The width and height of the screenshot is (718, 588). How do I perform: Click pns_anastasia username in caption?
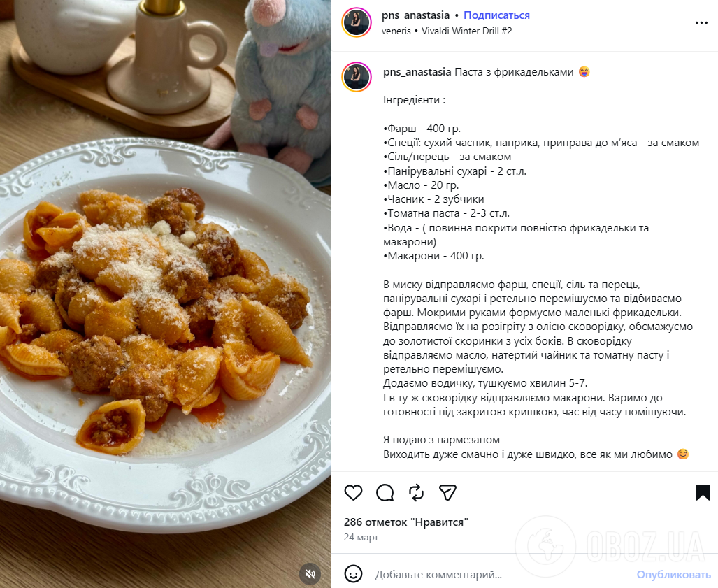(x=417, y=72)
